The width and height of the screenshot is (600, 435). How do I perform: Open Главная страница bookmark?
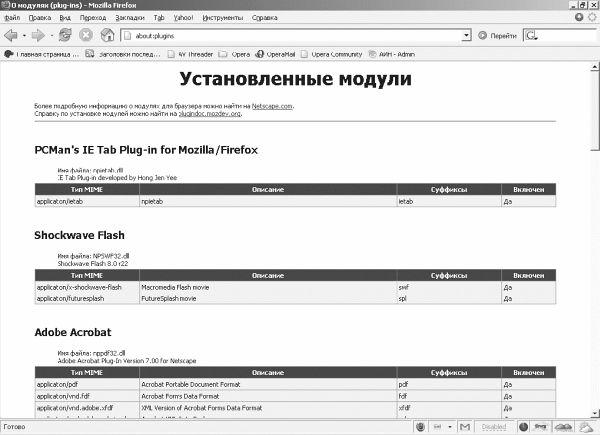click(x=41, y=54)
